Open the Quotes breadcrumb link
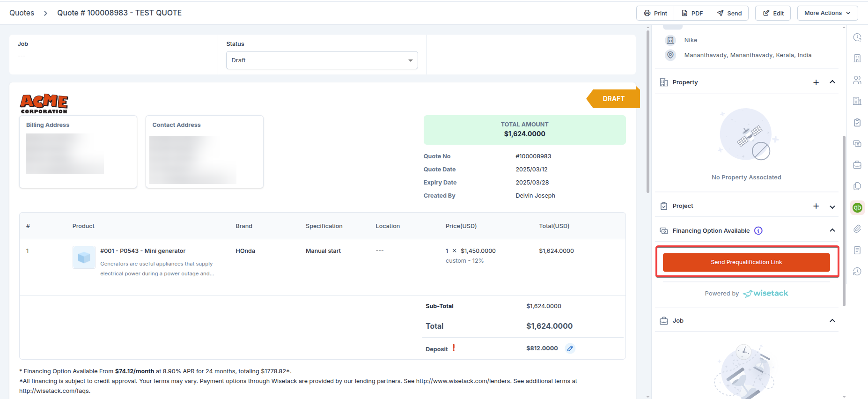Screen dimensions: 868x399 pos(22,13)
